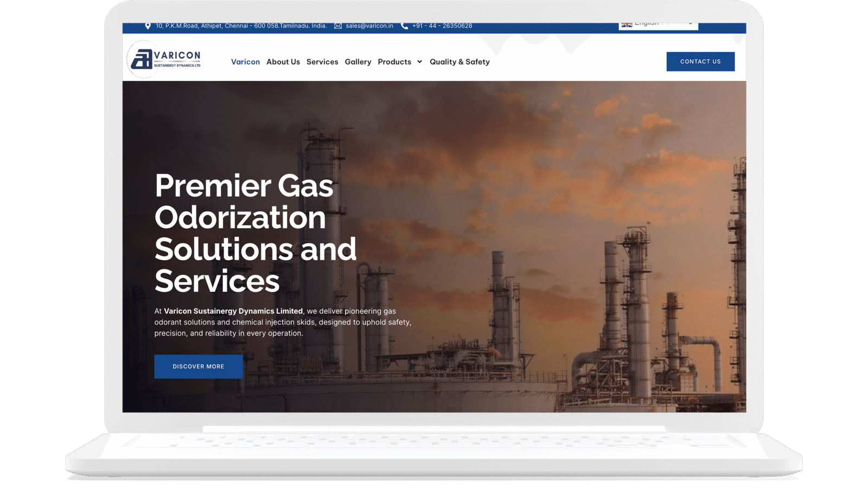The width and height of the screenshot is (868, 488).
Task: Go to the About Us page
Action: [283, 62]
